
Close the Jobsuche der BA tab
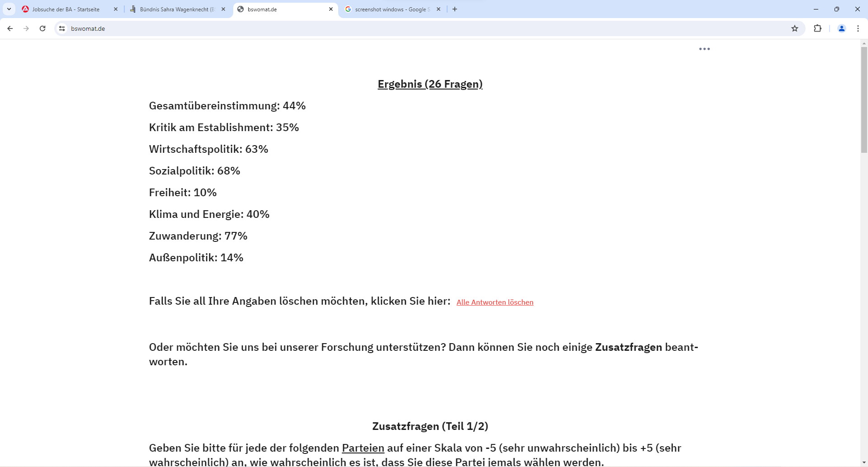point(116,9)
